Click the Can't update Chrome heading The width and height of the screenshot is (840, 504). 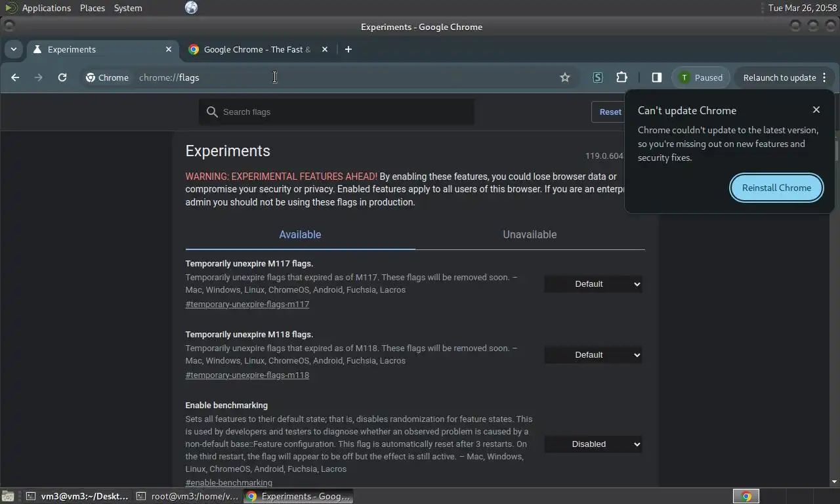pos(687,110)
